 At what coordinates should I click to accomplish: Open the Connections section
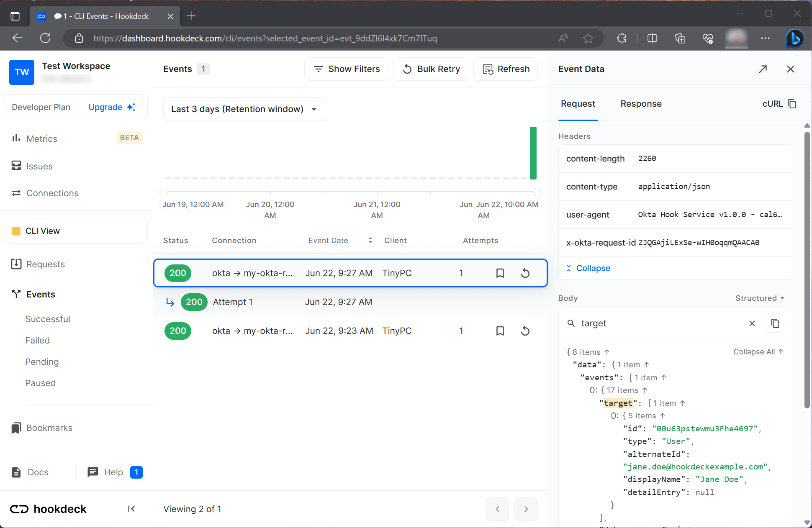point(52,193)
